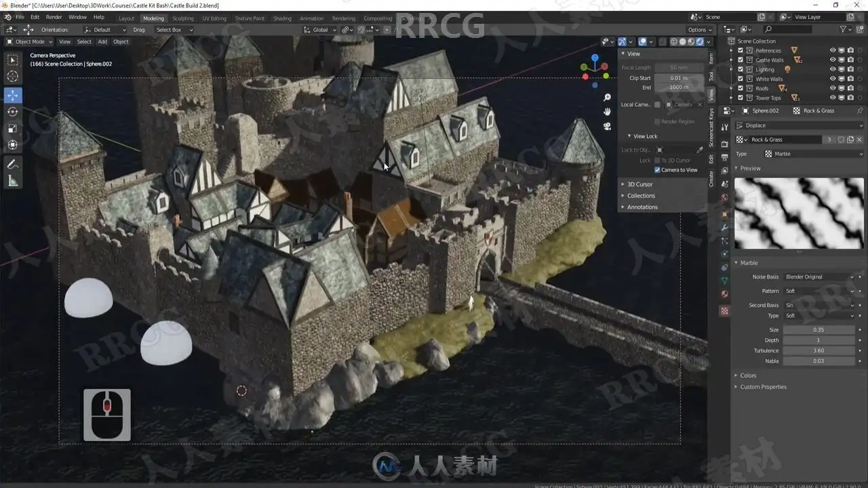The image size is (868, 488).
Task: Open the Texture properties checker tab
Action: coord(725,311)
